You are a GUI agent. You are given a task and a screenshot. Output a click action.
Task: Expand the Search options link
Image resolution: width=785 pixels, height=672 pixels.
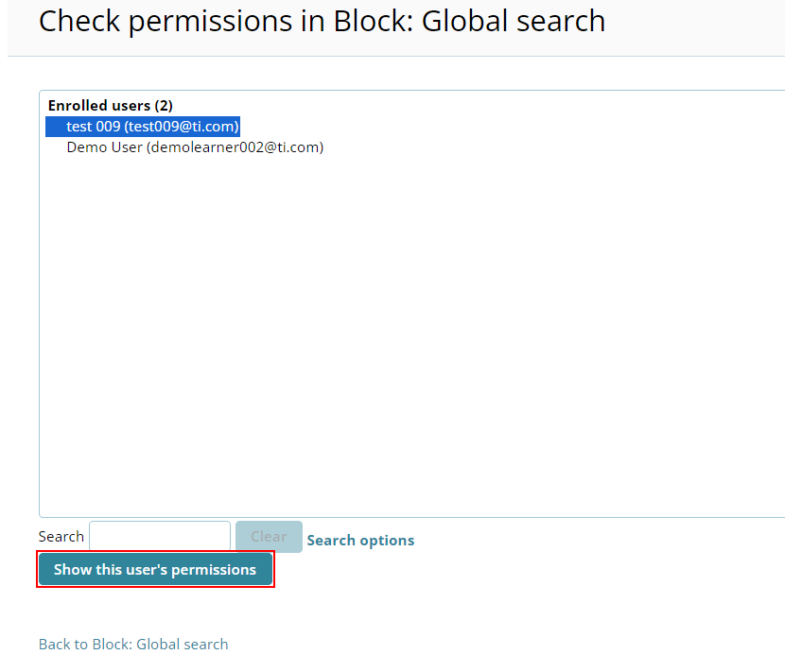(360, 541)
